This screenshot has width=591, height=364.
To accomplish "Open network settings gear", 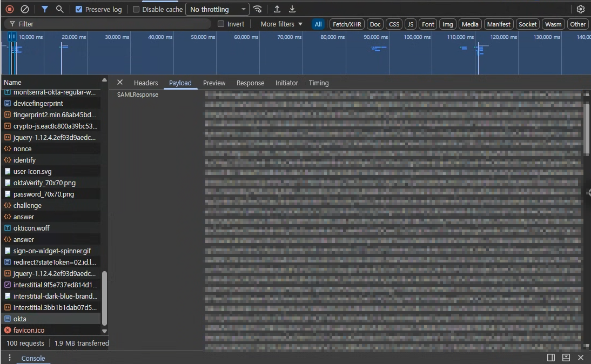I will click(580, 9).
